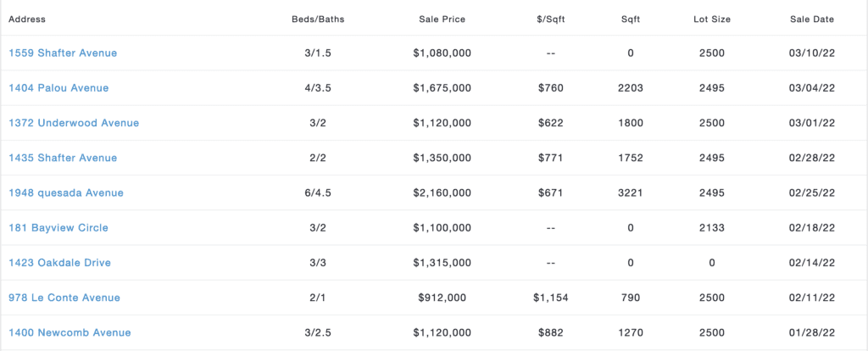Open the 181 Bayview Circle listing
868x351 pixels.
58,227
